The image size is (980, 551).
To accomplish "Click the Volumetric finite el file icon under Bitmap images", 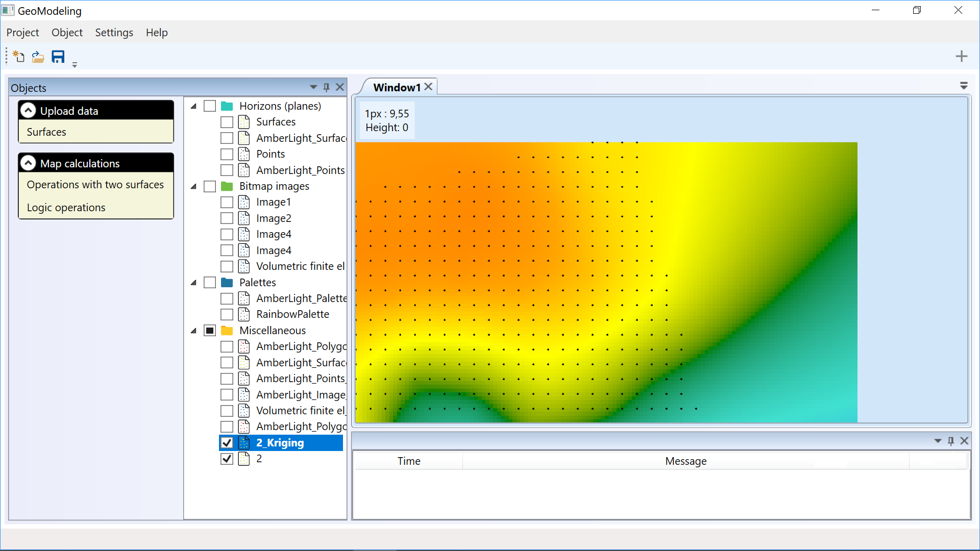I will (244, 266).
